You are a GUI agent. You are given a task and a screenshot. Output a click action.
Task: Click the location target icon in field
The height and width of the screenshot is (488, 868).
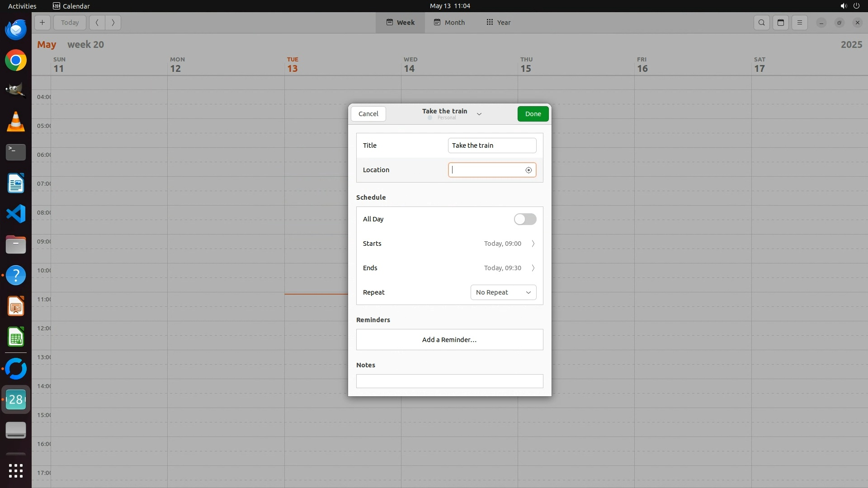pos(528,170)
